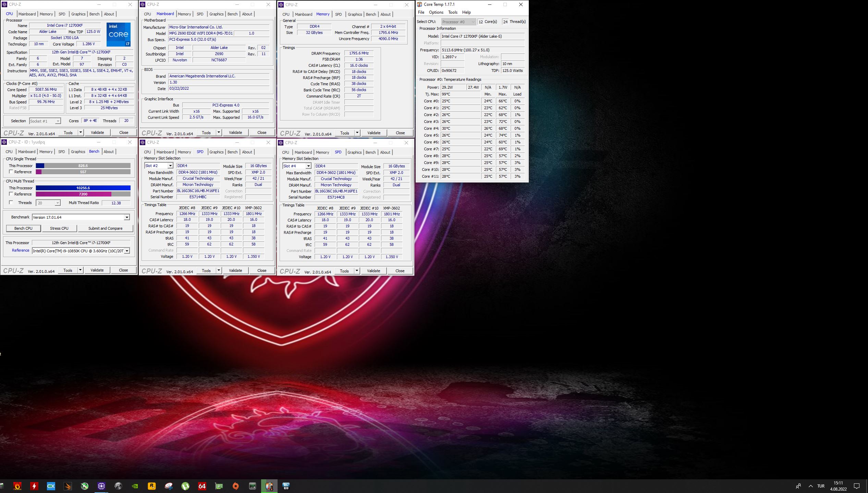Click the clock showing 15:11

(x=838, y=483)
